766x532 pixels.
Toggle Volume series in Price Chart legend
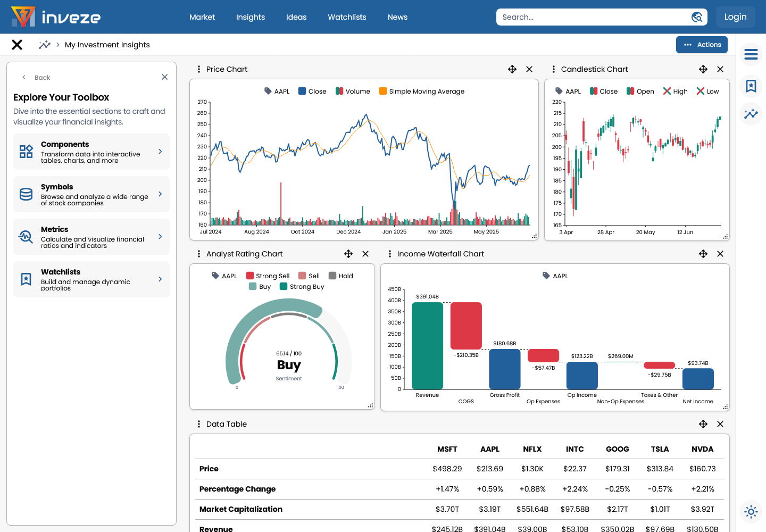[x=353, y=92]
